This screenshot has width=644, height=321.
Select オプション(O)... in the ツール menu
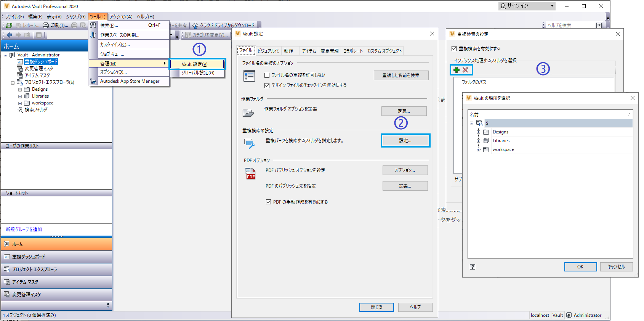tap(129, 72)
